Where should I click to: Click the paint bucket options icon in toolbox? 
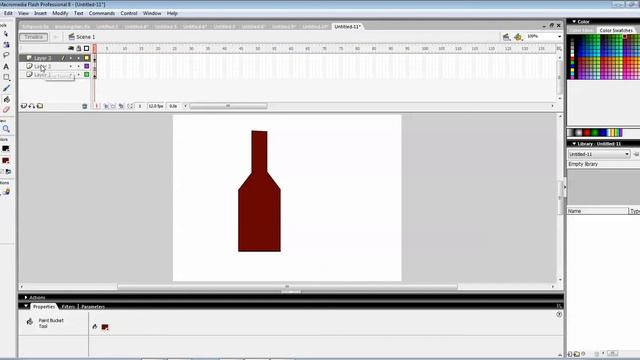6,192
